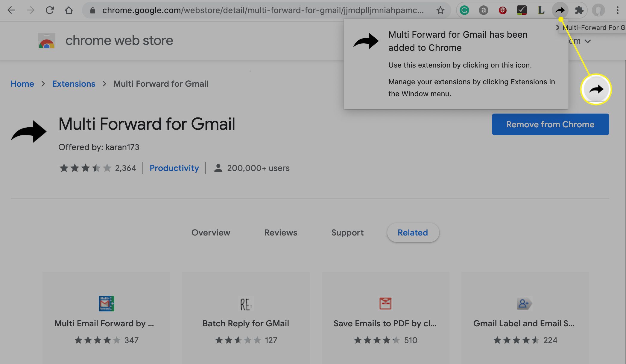Click the gray 'a' extension icon

[483, 10]
